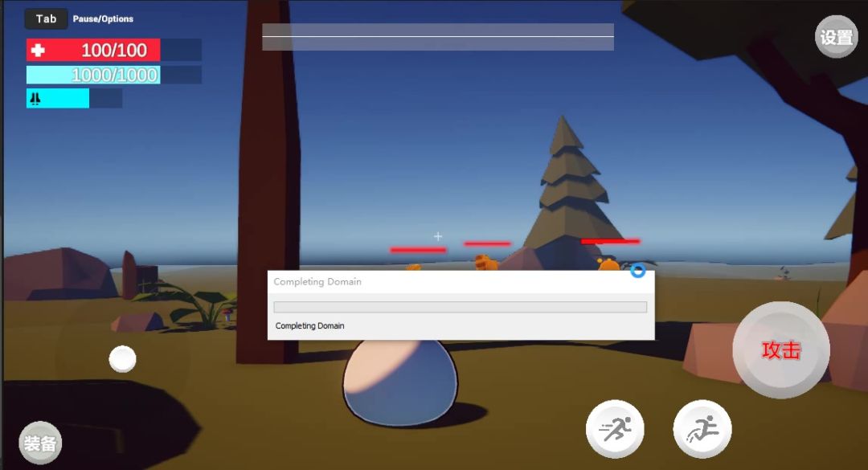Select the blue slime player character
The height and width of the screenshot is (470, 868).
tap(399, 380)
